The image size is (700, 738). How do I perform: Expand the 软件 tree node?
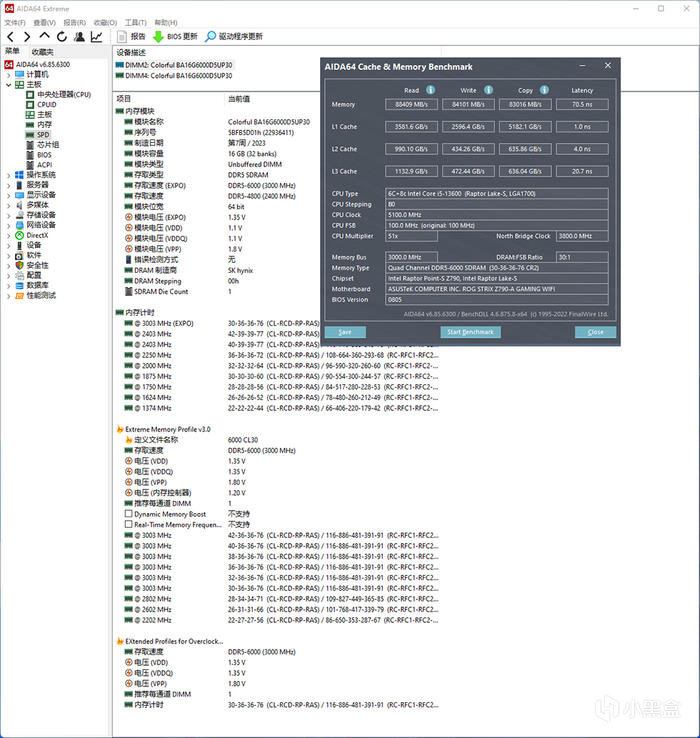pos(8,255)
